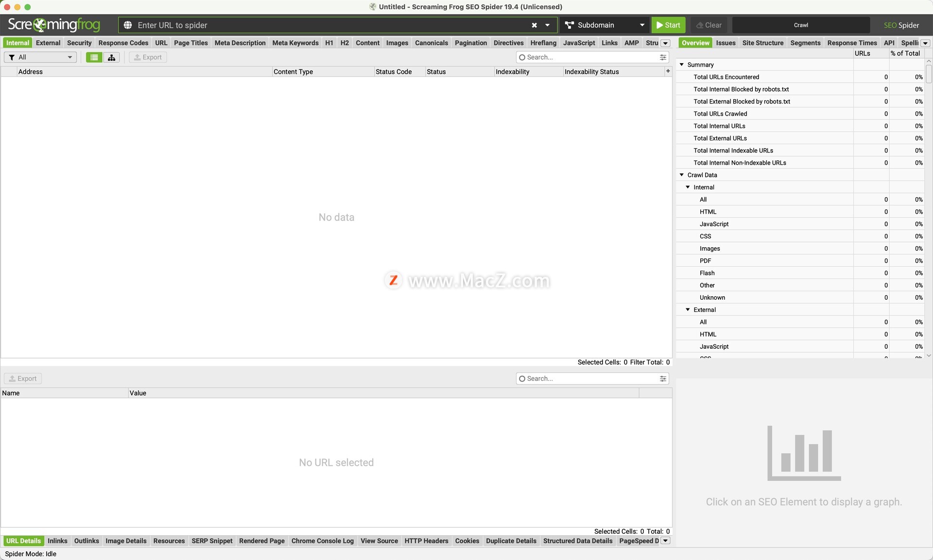Open the API tab
This screenshot has height=560, width=933.
click(889, 43)
